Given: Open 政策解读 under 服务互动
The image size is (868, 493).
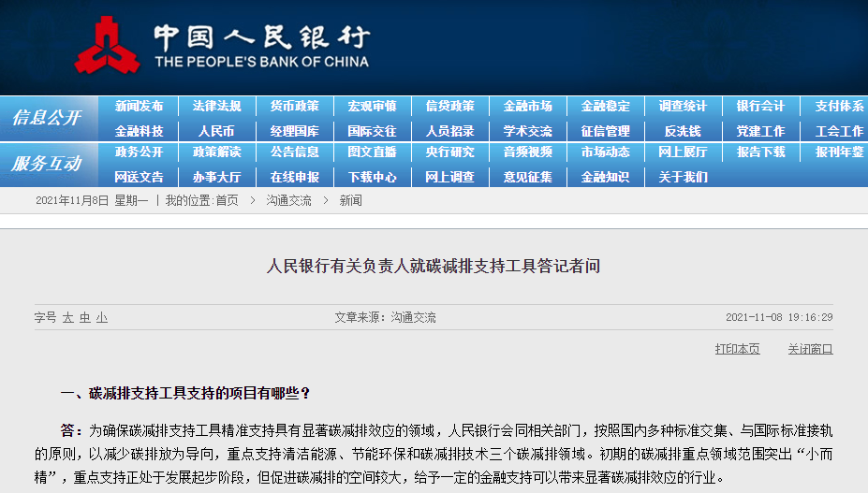Looking at the screenshot, I should [216, 152].
